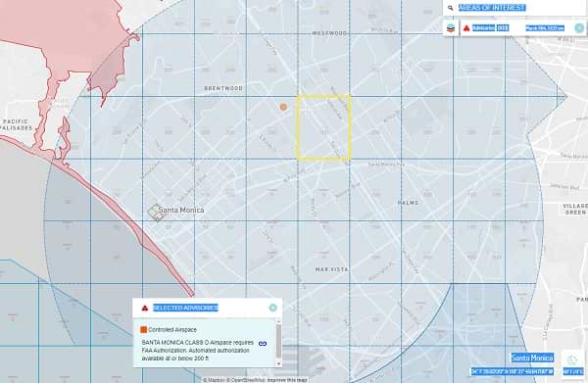Click the scroll-up arrow in advisories panel
Screen dimensions: 588x383
(x=278, y=321)
